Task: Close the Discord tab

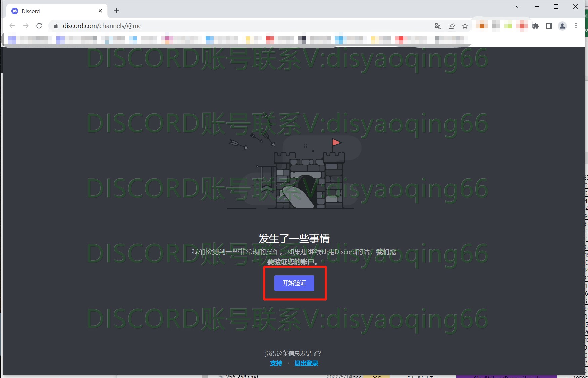Action: pyautogui.click(x=100, y=11)
